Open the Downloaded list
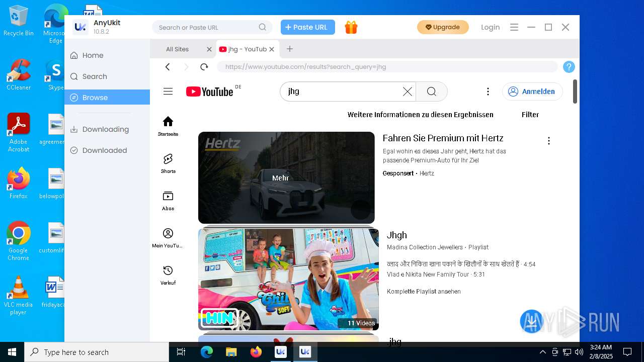The image size is (644, 362). [107, 150]
